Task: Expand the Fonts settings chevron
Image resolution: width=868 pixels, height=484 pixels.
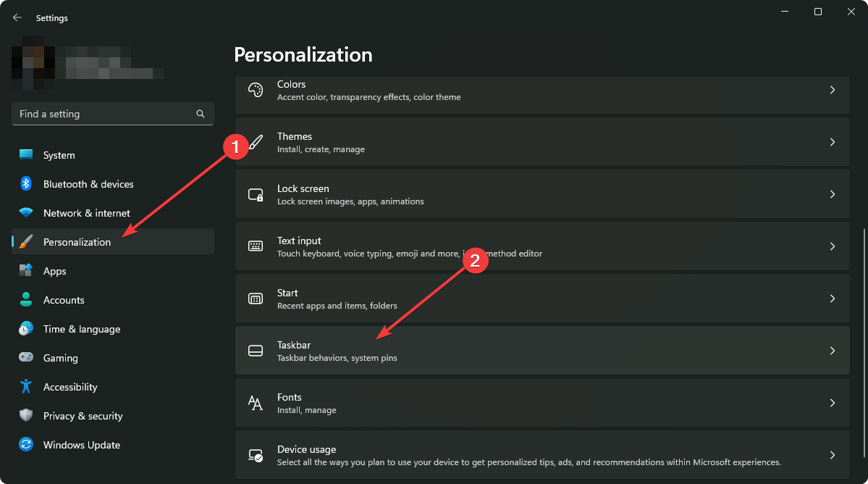Action: [833, 403]
